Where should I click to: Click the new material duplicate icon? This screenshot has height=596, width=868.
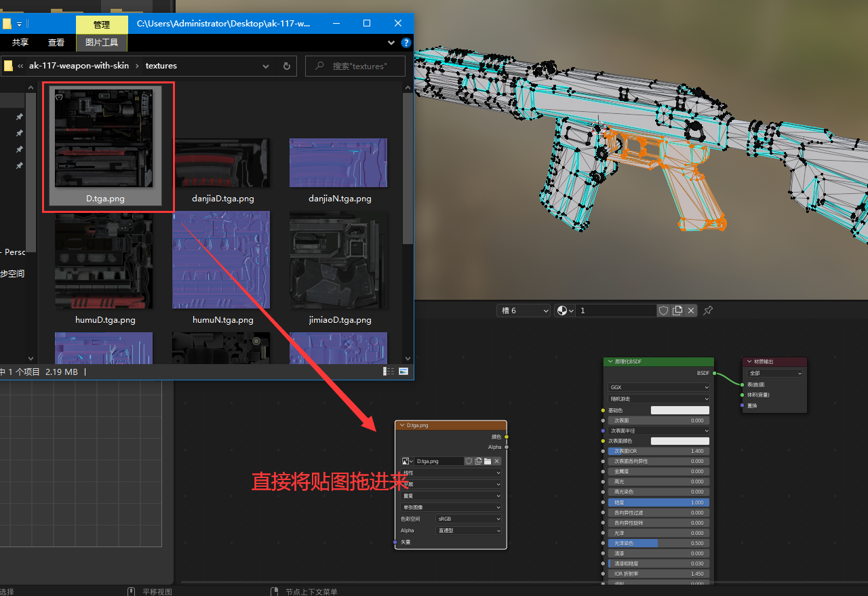(677, 311)
